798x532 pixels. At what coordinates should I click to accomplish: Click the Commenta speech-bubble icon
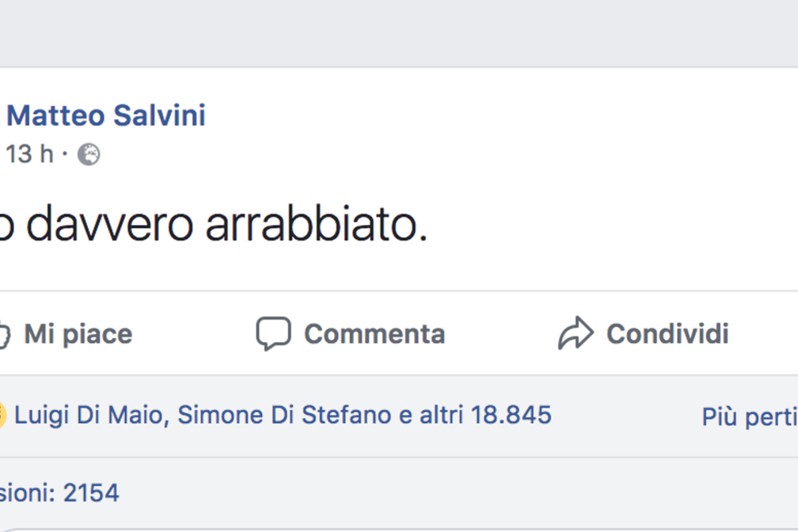coord(273,333)
